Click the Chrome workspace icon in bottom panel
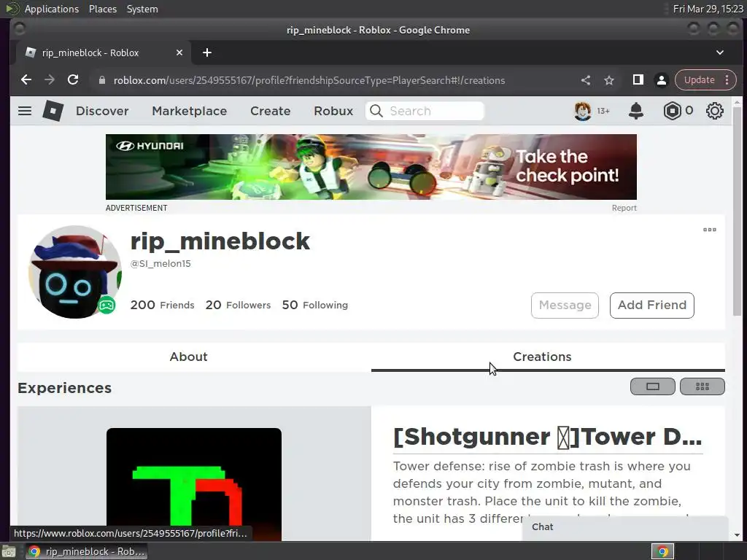The width and height of the screenshot is (747, 560). 662,551
